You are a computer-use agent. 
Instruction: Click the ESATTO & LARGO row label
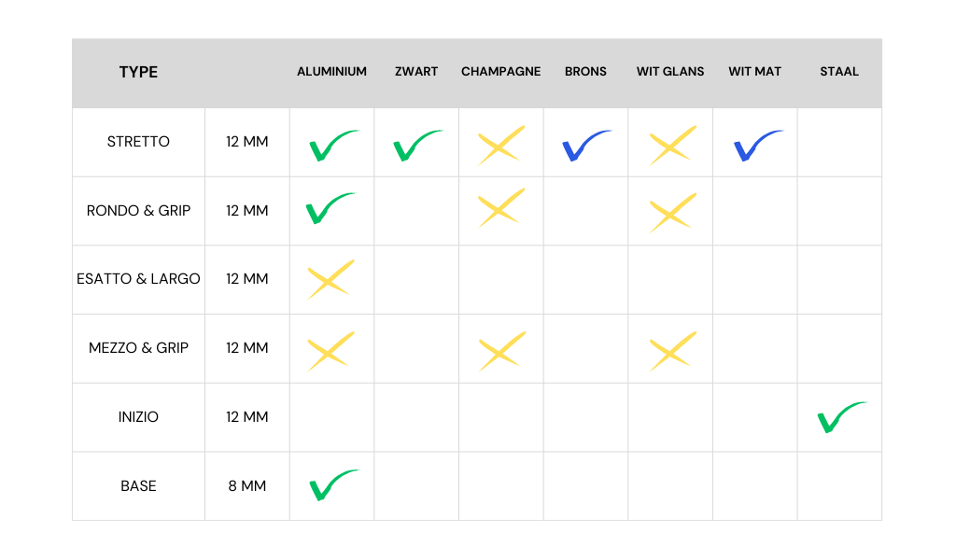[x=138, y=279]
